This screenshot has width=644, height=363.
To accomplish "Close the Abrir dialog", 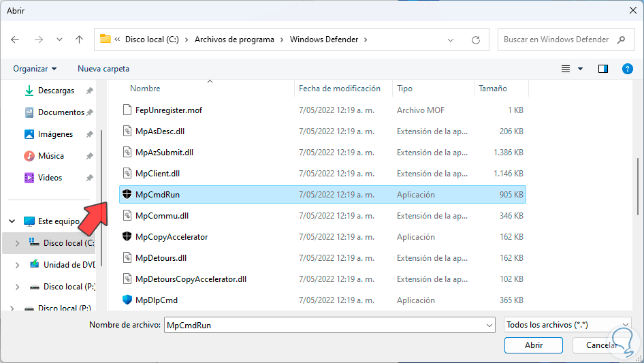I will pyautogui.click(x=633, y=10).
